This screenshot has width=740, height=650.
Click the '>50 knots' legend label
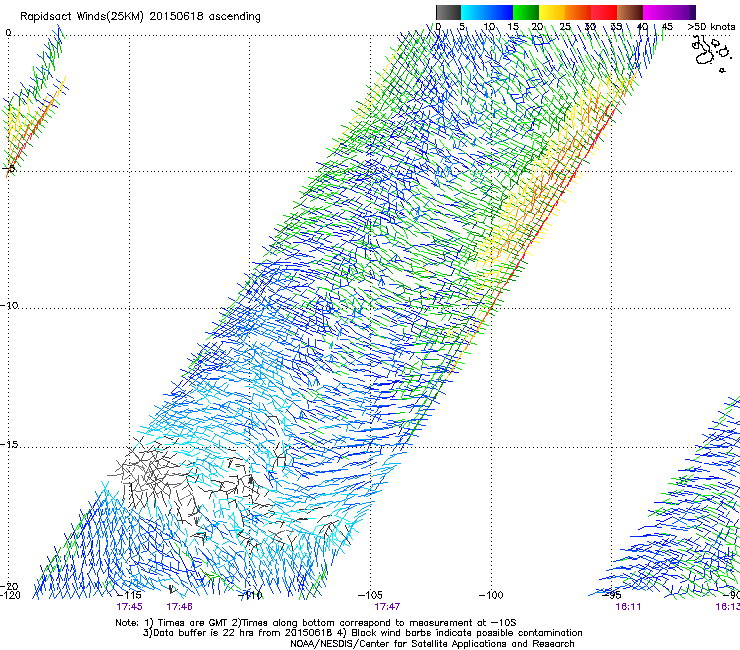tap(711, 26)
